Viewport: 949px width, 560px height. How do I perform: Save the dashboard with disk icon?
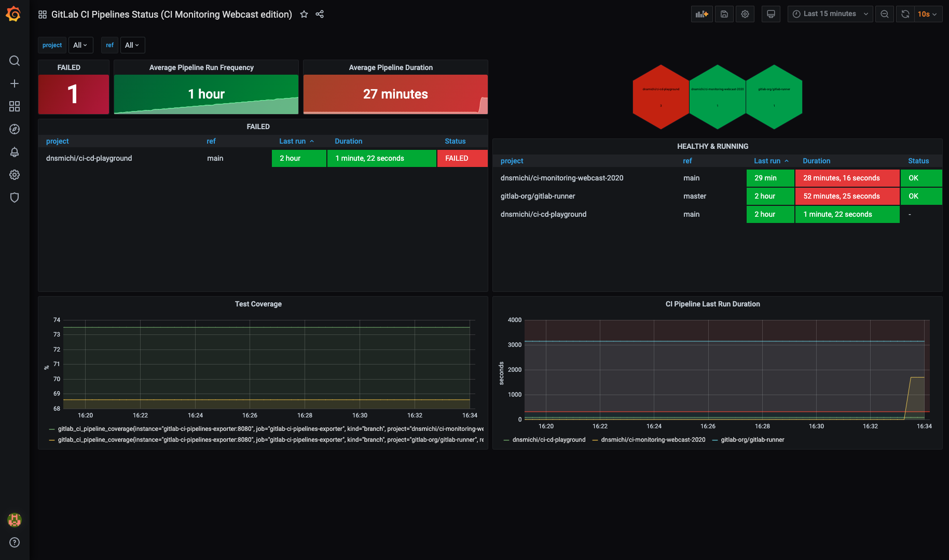[724, 14]
